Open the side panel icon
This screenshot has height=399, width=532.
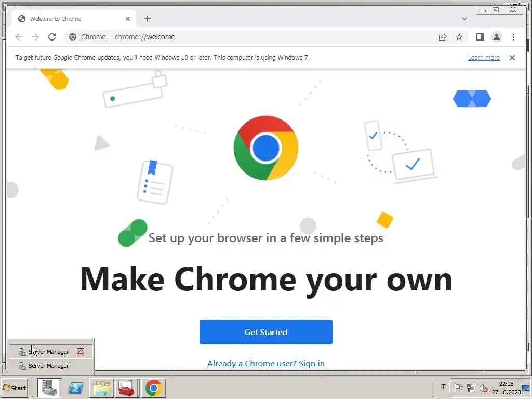480,37
